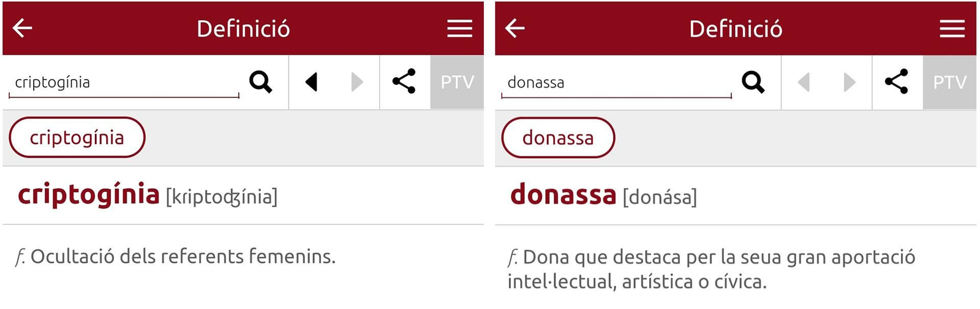This screenshot has width=980, height=309.
Task: Search for criptogínia with the magnifier icon
Action: click(260, 82)
